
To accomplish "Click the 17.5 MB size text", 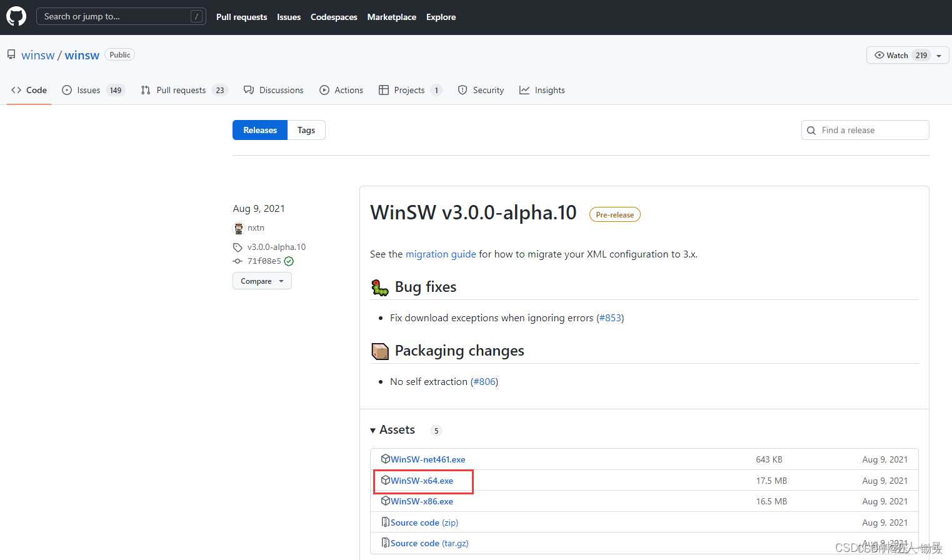I will (771, 481).
